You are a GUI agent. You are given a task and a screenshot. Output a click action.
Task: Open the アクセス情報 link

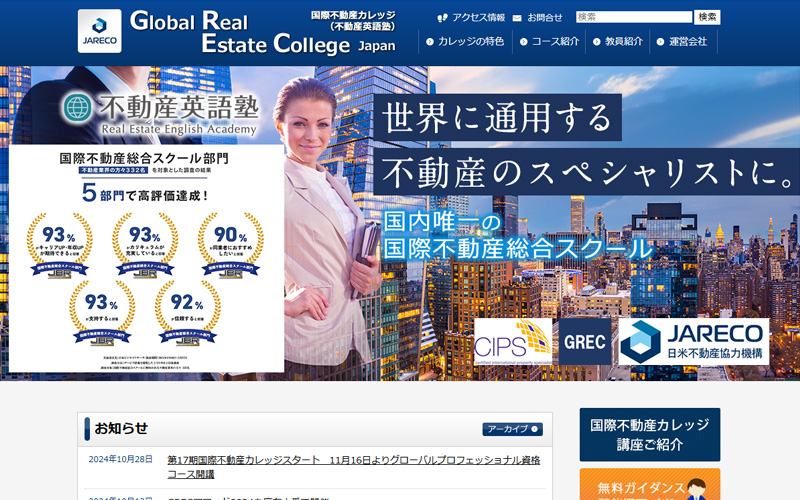pos(478,17)
